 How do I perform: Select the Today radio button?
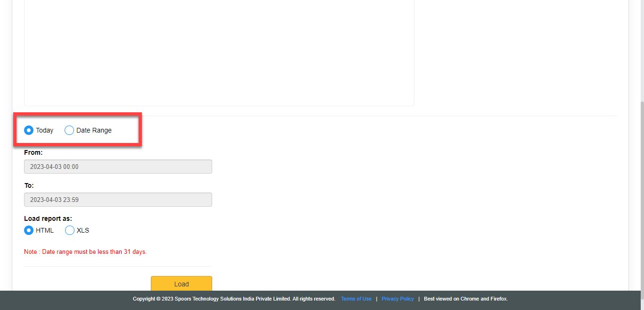coord(29,130)
